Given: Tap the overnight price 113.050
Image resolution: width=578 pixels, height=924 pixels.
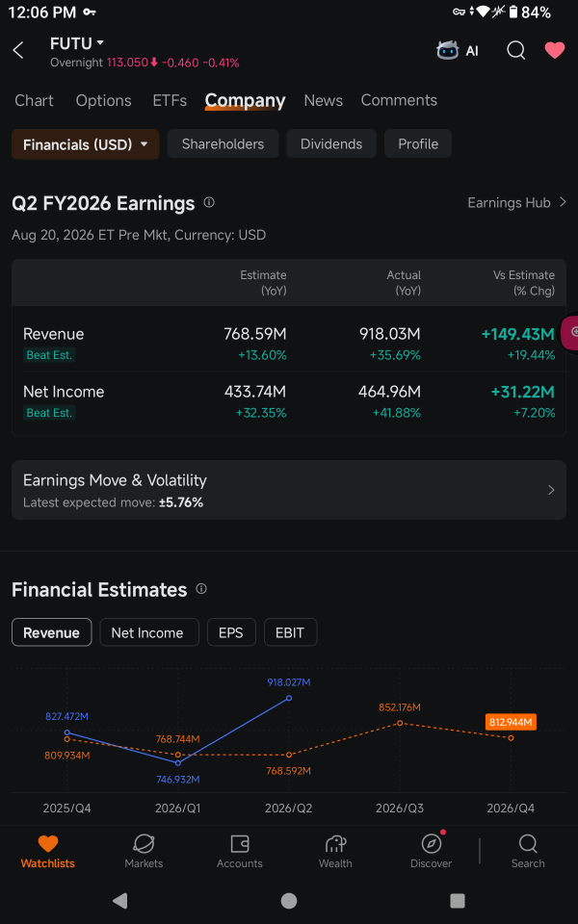Looking at the screenshot, I should click(127, 63).
